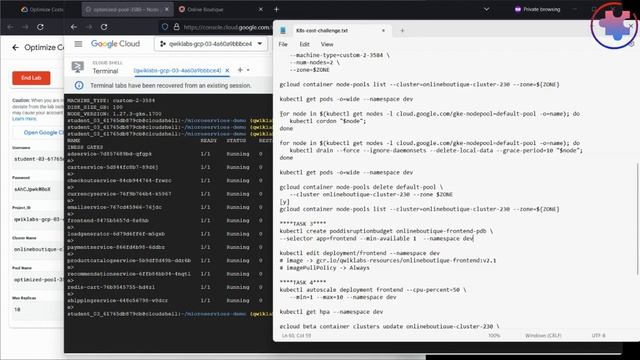Open a new browser tab
Viewport: 640px width, 360px height.
click(x=276, y=9)
